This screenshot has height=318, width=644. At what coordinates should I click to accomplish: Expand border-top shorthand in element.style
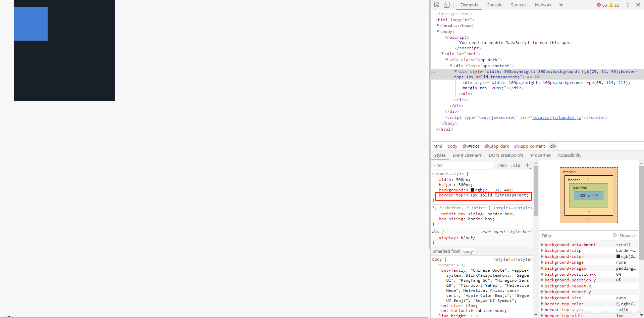click(468, 195)
